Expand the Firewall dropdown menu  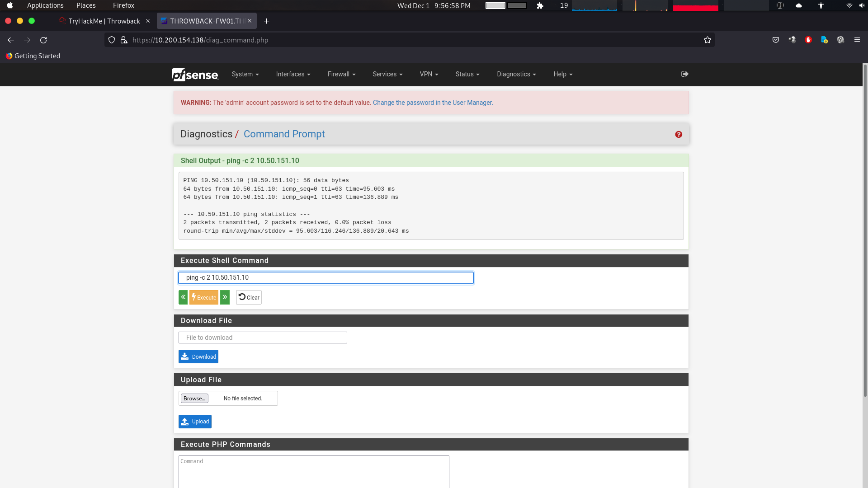coord(341,75)
